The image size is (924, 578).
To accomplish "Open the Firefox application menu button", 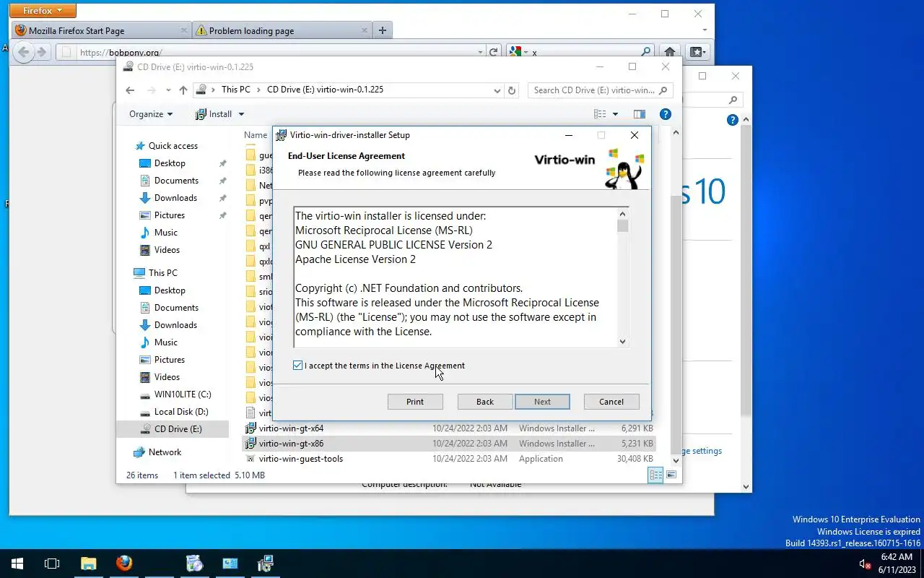I will pyautogui.click(x=43, y=11).
